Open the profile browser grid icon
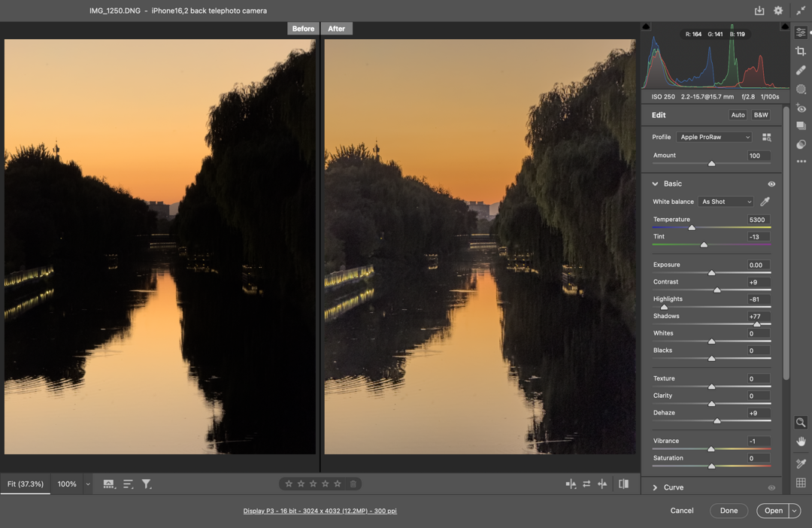Viewport: 812px width, 528px height. point(766,138)
